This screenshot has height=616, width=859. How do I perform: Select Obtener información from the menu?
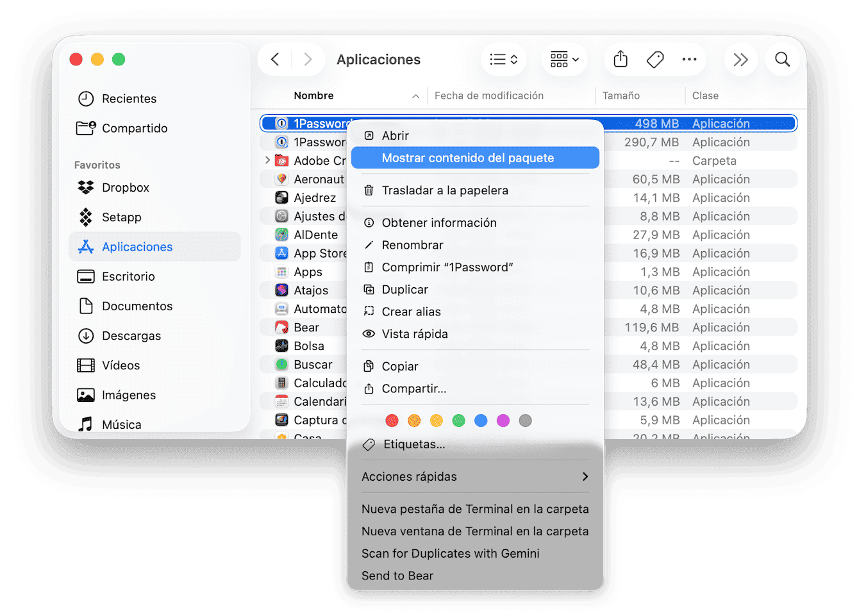coord(475,223)
